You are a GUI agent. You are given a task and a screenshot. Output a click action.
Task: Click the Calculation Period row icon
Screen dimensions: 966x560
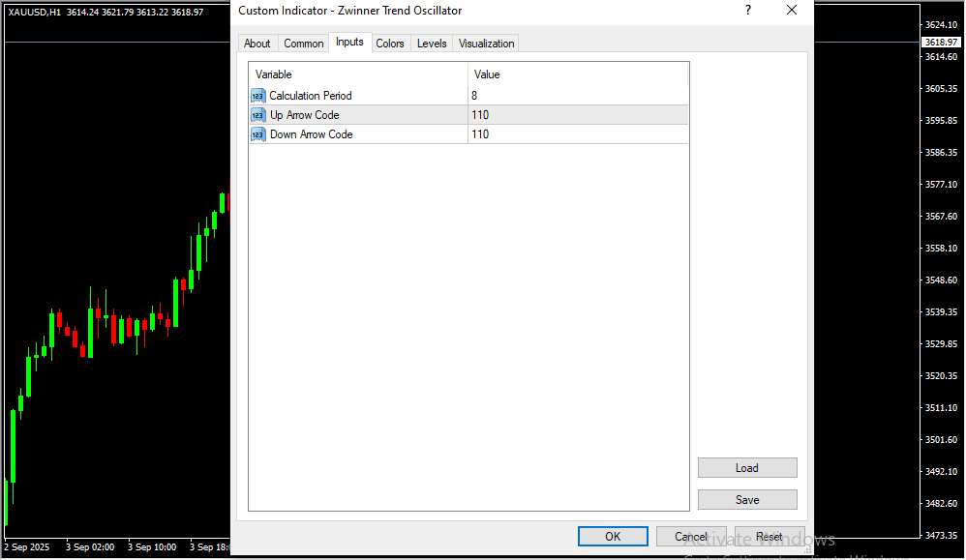tap(257, 96)
